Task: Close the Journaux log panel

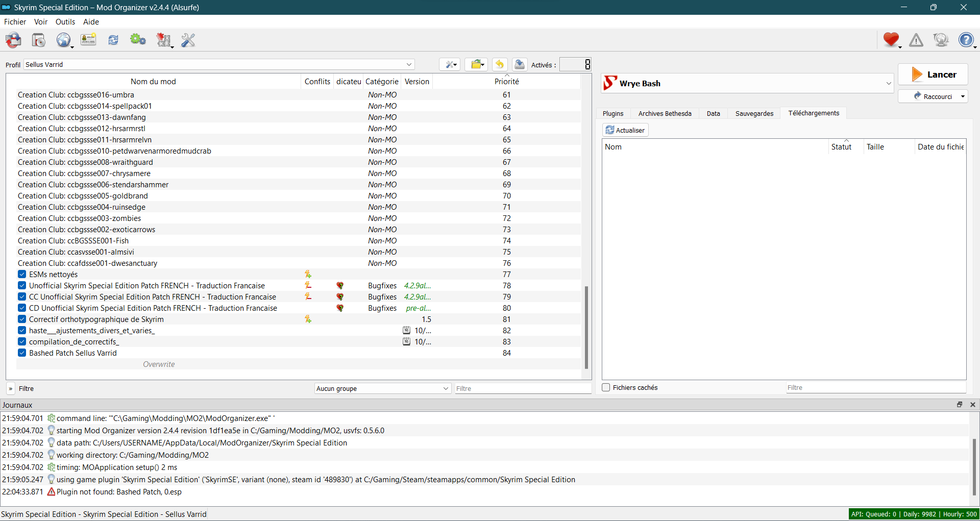Action: click(x=973, y=405)
